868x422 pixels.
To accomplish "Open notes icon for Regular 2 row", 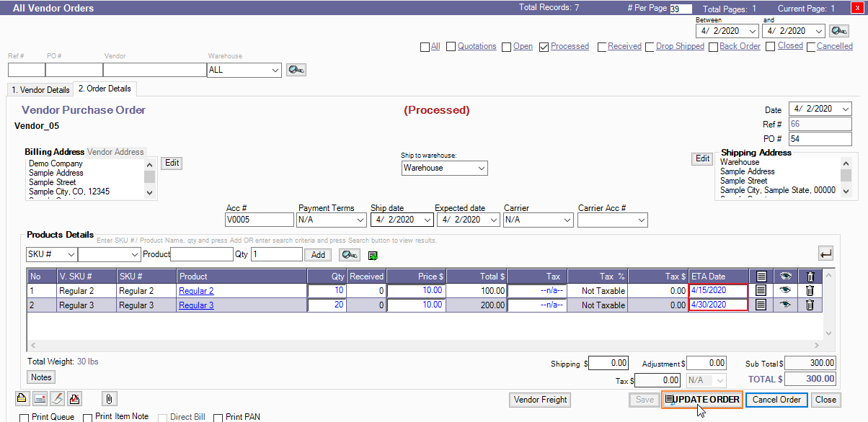I will point(761,291).
